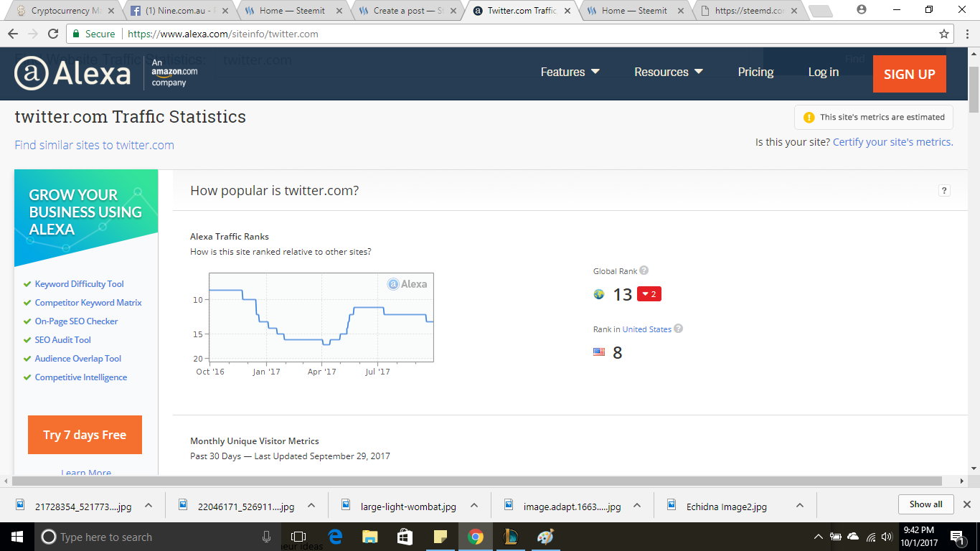The width and height of the screenshot is (980, 551).
Task: Open the Competitor Keyword Matrix link
Action: (x=88, y=303)
